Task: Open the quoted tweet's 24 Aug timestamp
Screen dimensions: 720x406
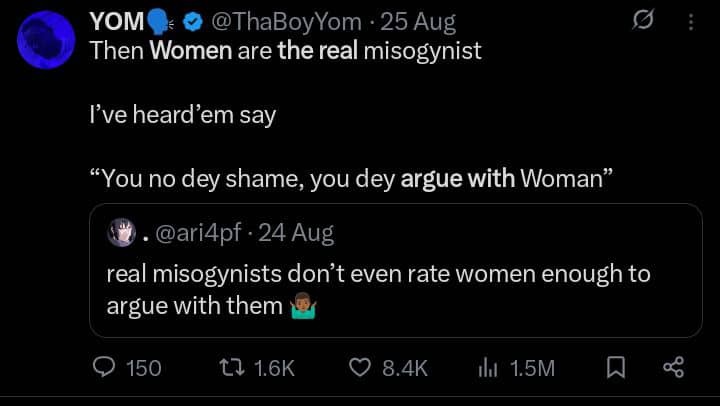Action: tap(296, 234)
